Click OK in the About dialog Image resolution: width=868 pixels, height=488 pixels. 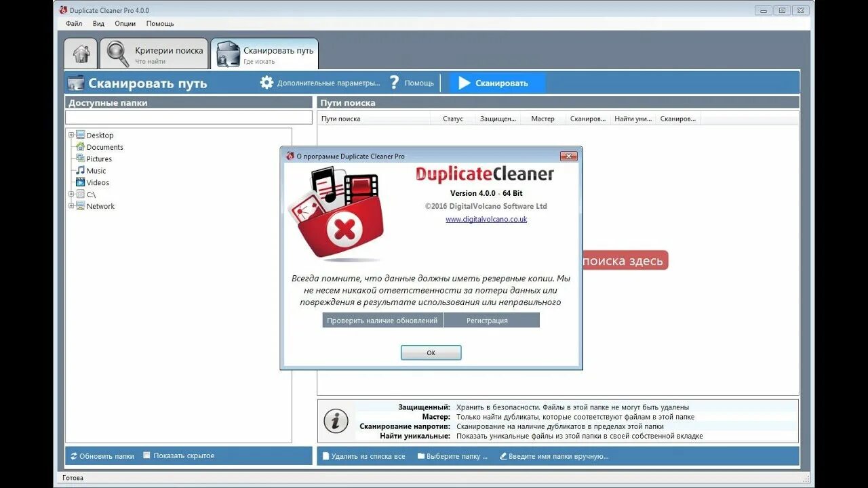click(431, 353)
